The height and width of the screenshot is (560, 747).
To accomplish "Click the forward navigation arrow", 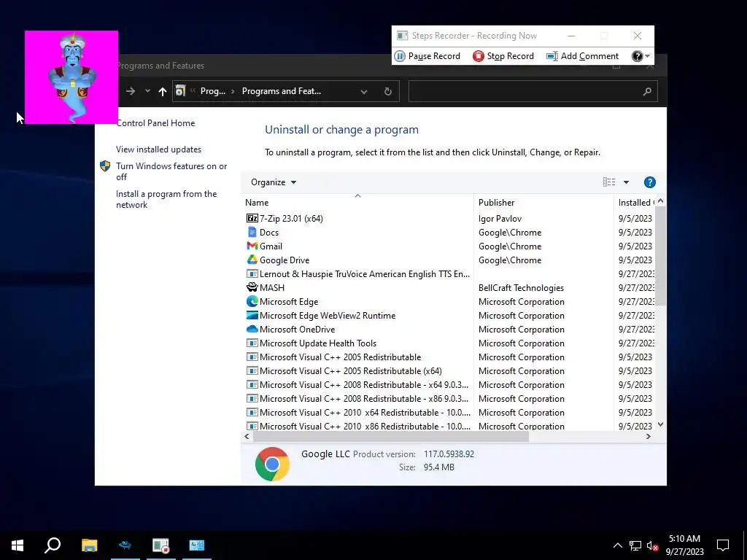I will [130, 91].
